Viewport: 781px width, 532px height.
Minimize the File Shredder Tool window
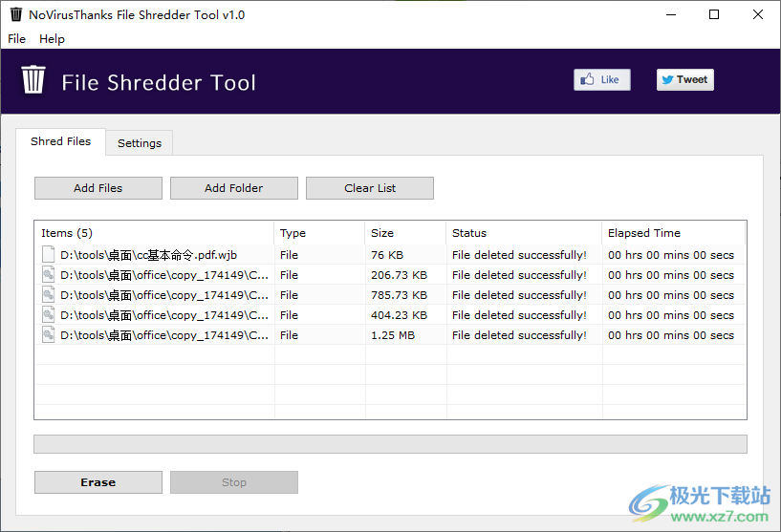tap(671, 14)
